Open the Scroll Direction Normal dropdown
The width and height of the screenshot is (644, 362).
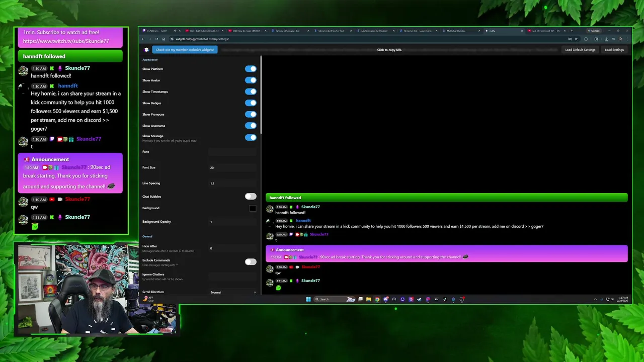tap(233, 292)
